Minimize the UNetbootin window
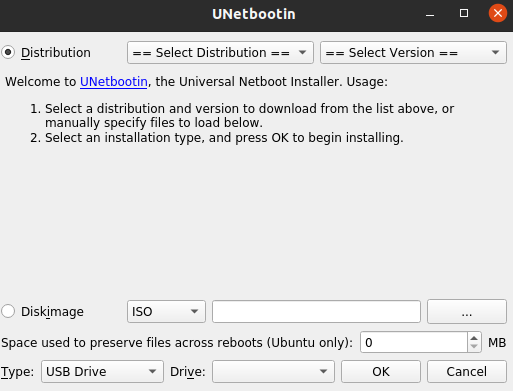 (430, 14)
